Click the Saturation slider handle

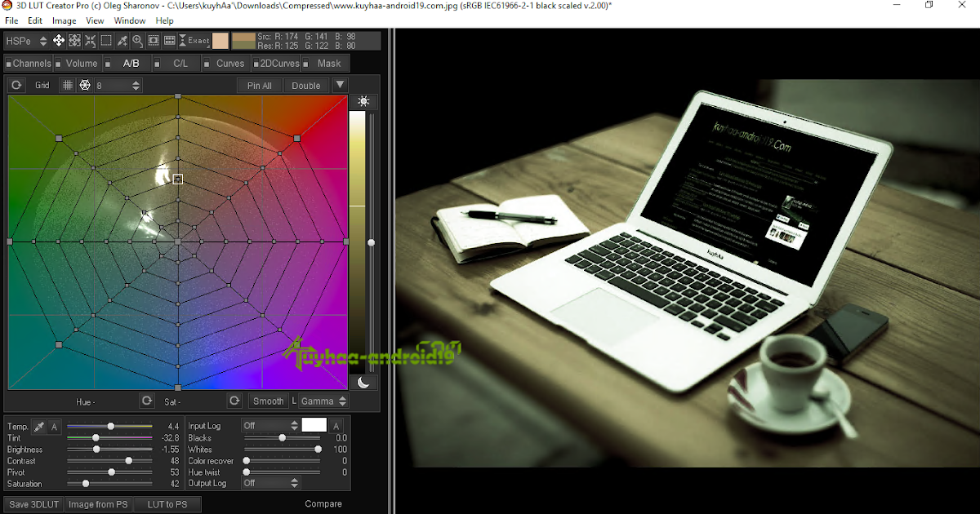coord(85,484)
